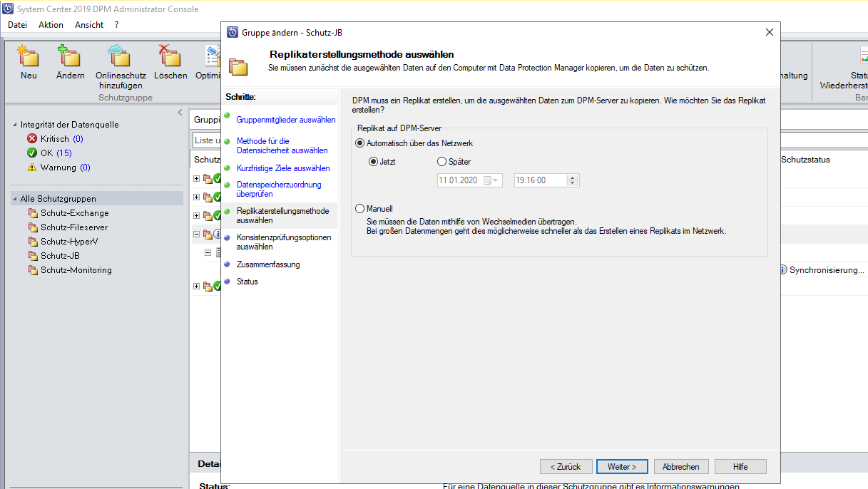868x489 pixels.
Task: Go to Methode für die Datensicherheit auswählen
Action: point(282,146)
